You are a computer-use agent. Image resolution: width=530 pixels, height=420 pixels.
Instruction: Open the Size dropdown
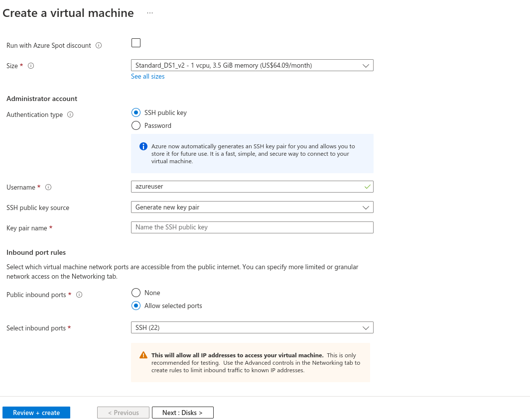tap(252, 65)
